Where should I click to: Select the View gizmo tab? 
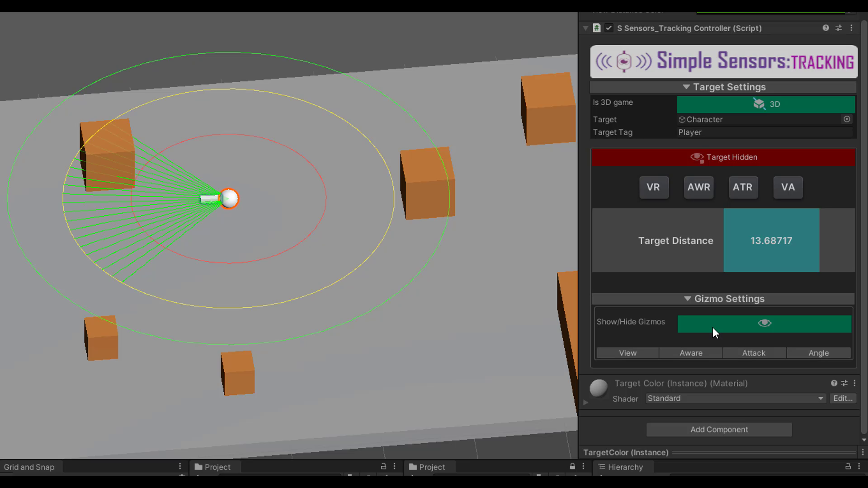pyautogui.click(x=627, y=353)
